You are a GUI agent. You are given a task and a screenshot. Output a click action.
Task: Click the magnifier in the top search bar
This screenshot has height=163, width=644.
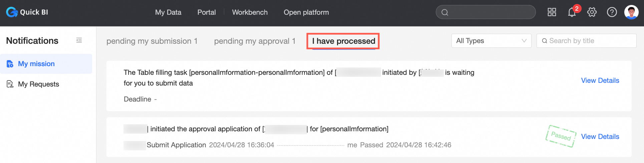click(x=445, y=12)
